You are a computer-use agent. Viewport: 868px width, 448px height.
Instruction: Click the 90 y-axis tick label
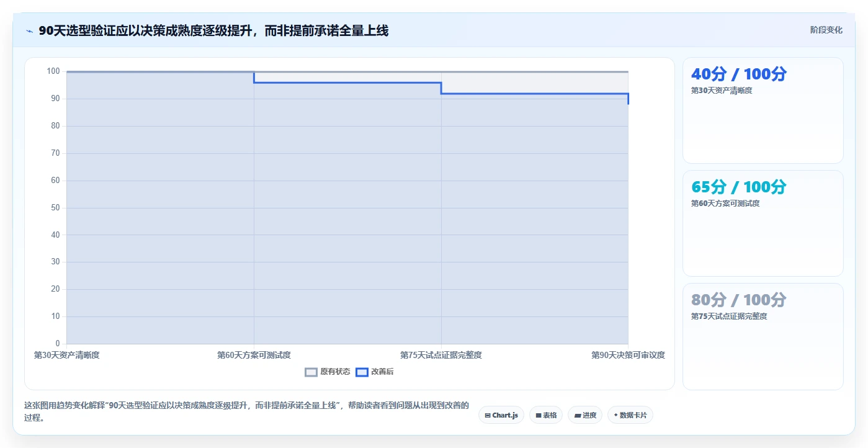click(56, 99)
